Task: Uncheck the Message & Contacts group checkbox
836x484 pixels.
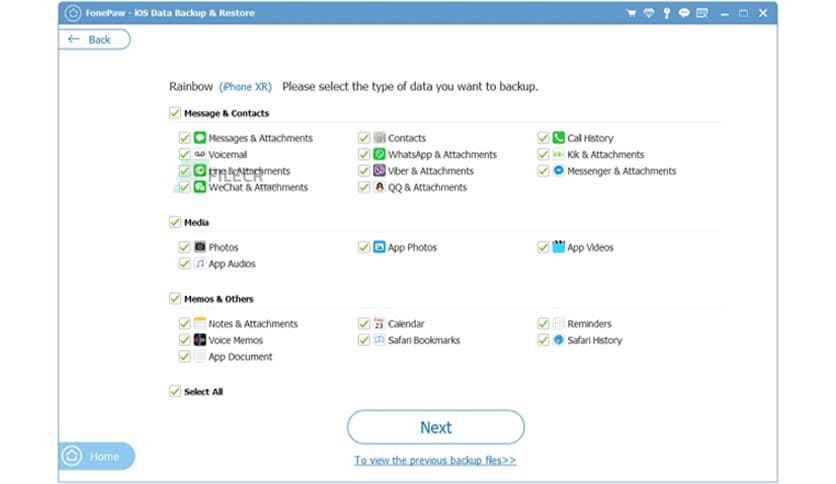Action: (x=175, y=112)
